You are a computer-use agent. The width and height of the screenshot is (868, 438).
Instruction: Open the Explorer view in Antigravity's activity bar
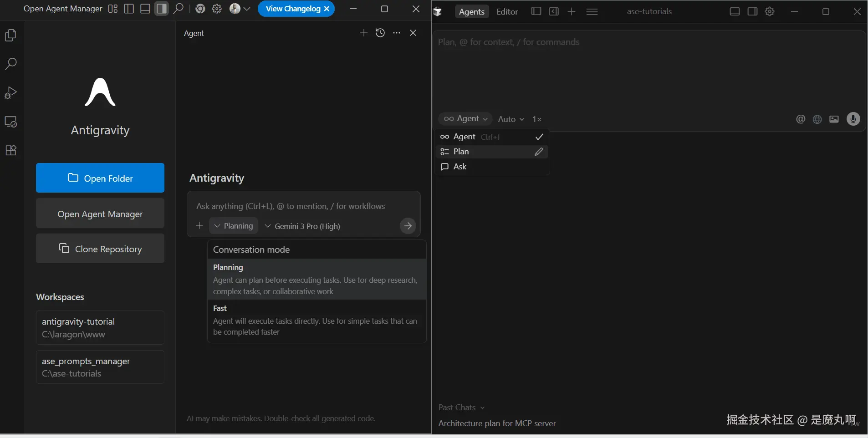11,35
